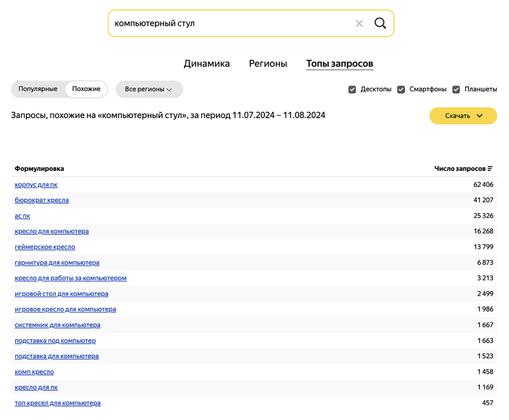Open the Все регионы dropdown
Viewport: 509px width, 420px height.
pyautogui.click(x=149, y=89)
